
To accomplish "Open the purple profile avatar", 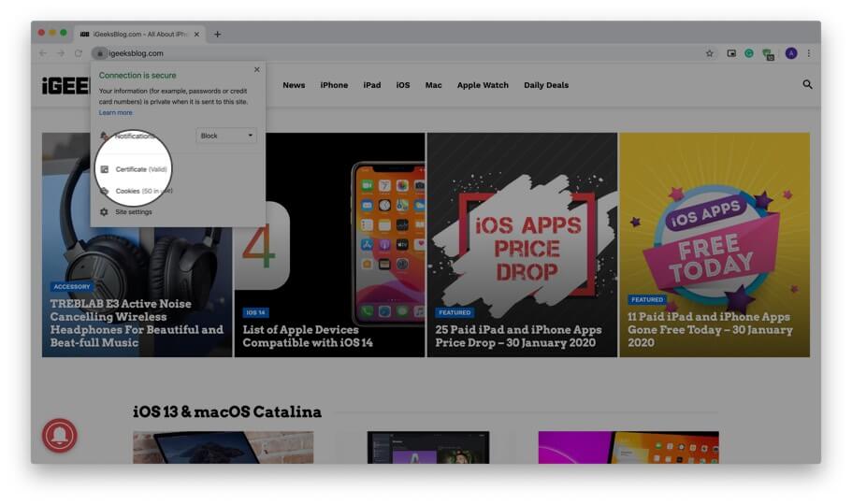I will coord(791,53).
